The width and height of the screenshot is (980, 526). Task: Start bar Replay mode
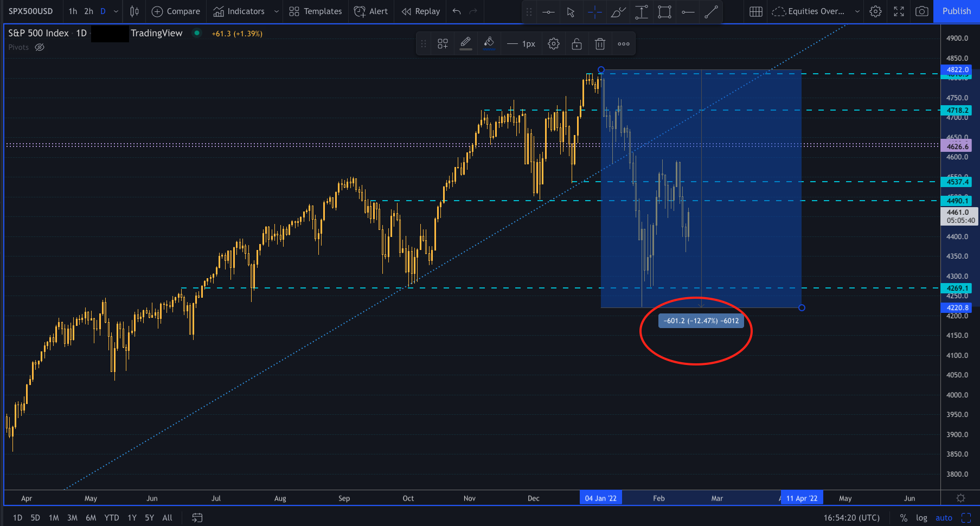pyautogui.click(x=421, y=11)
